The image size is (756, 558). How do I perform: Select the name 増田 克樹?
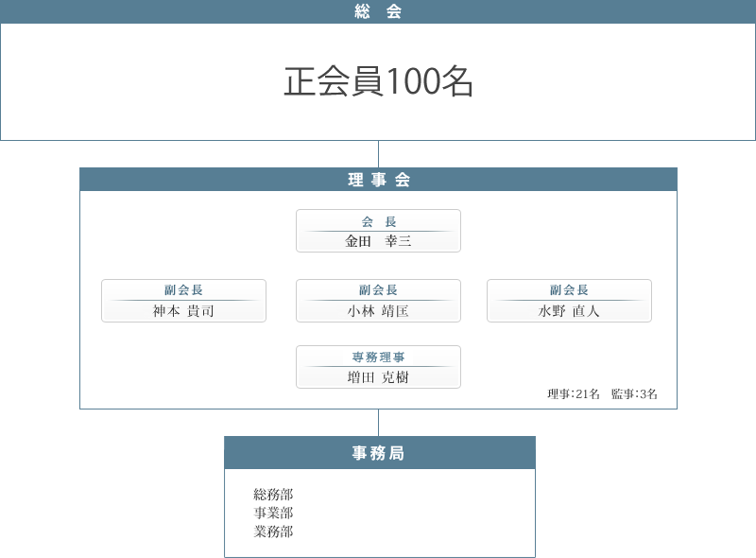(378, 377)
